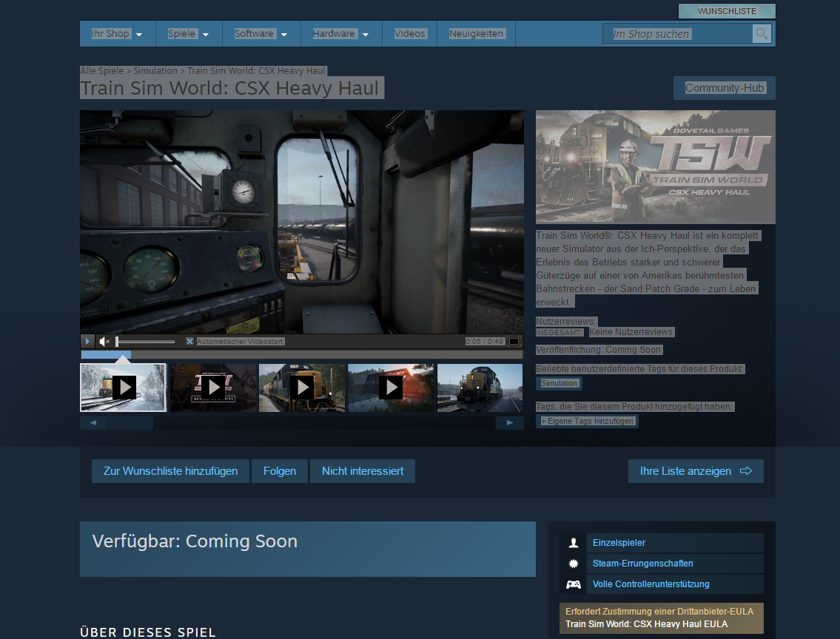
Task: Follow the Alle Spiele breadcrumb
Action: [x=102, y=71]
